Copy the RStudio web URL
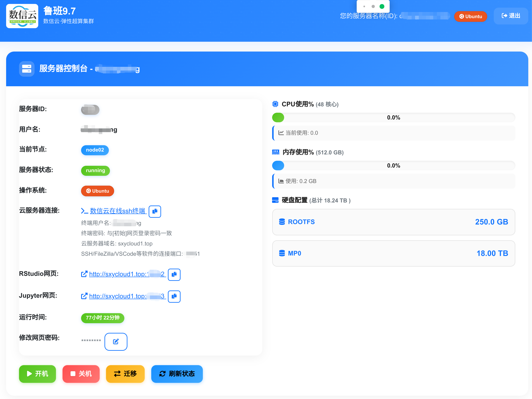 pos(174,275)
